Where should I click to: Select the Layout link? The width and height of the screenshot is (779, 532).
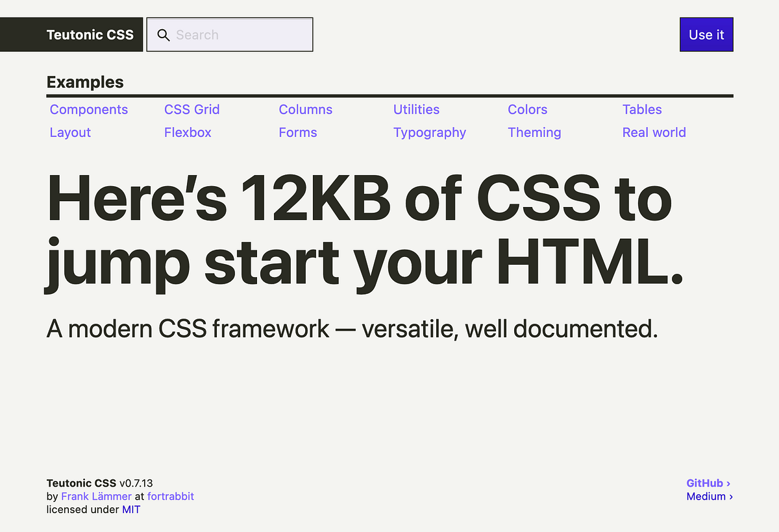pyautogui.click(x=69, y=132)
